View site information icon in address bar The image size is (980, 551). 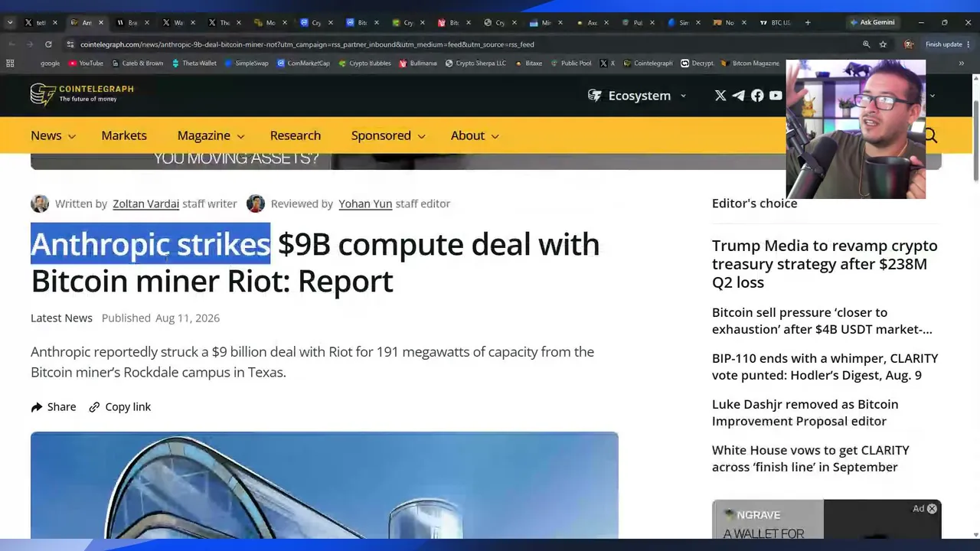pyautogui.click(x=71, y=44)
